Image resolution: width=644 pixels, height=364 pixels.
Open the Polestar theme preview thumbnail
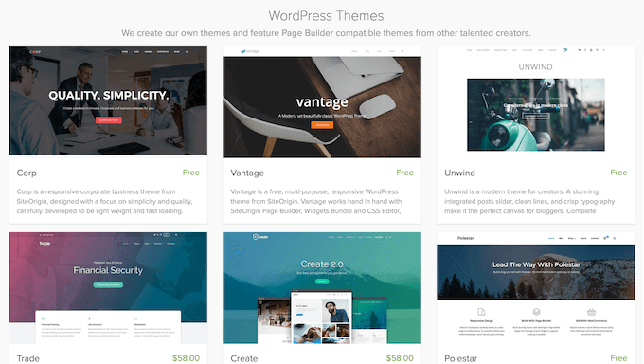[536, 288]
